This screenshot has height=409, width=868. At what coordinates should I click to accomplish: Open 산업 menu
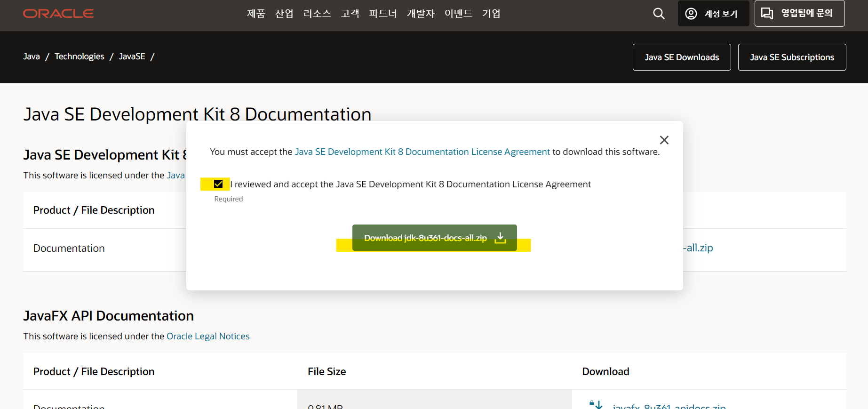[x=284, y=14]
